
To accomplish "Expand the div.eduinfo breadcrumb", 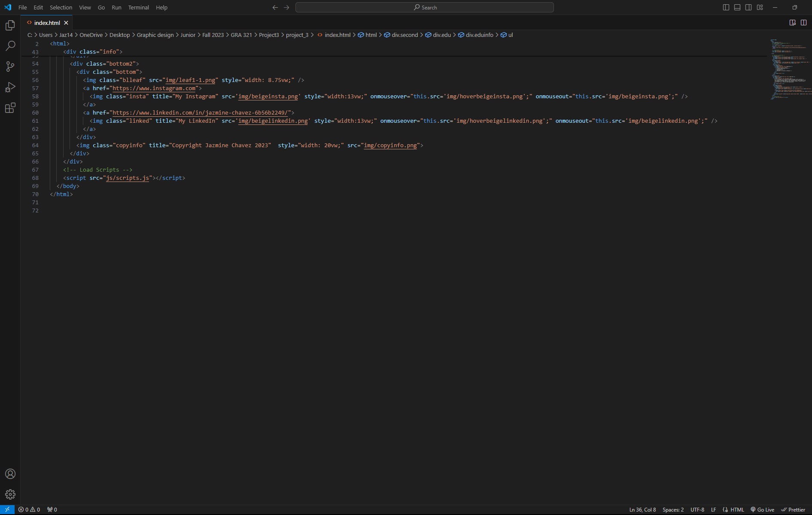I will [479, 35].
